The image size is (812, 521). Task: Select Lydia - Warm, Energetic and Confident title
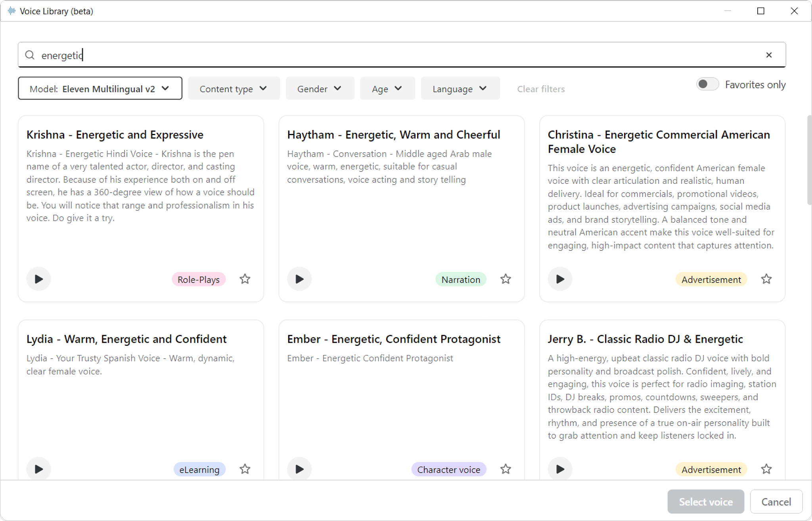click(x=126, y=339)
